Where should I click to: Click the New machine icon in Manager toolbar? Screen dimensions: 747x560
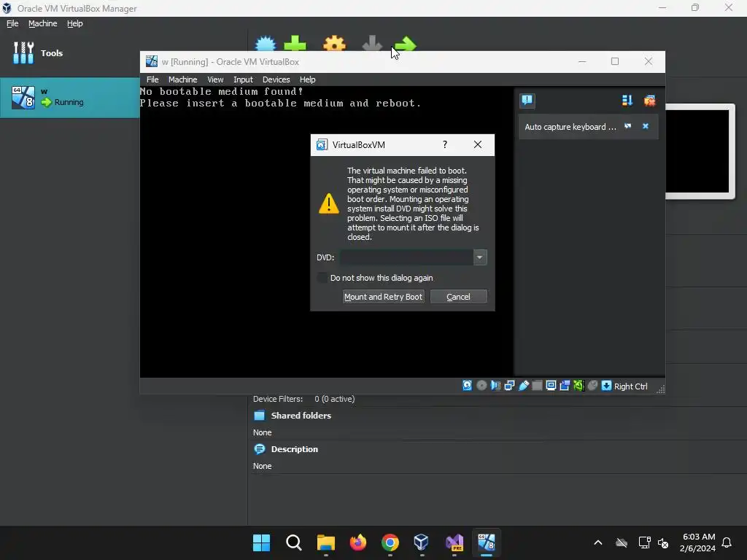click(266, 44)
